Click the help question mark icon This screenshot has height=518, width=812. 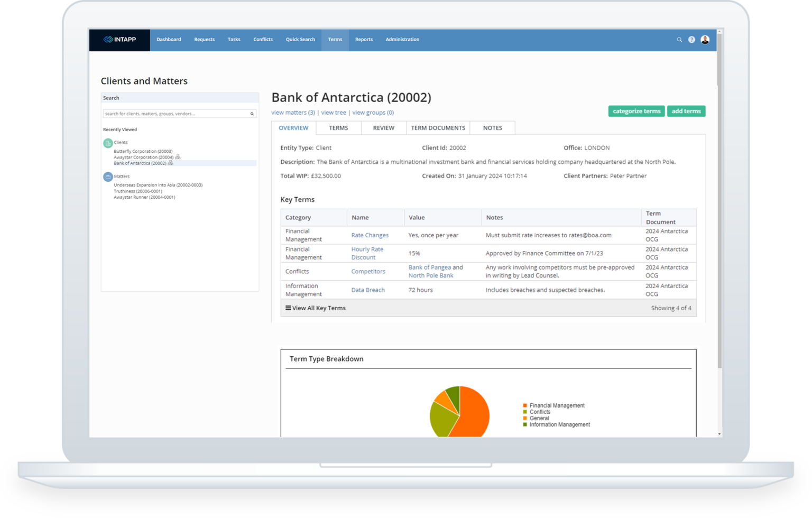pyautogui.click(x=691, y=39)
